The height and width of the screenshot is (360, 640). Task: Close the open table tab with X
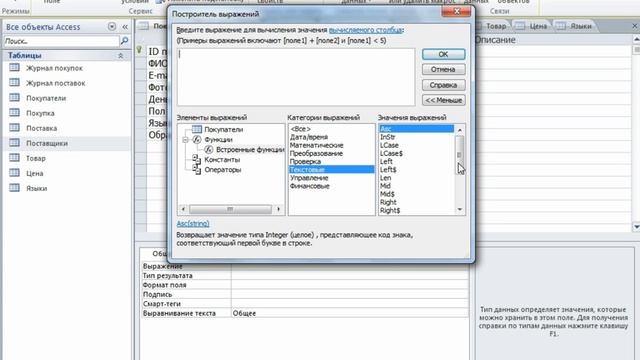(635, 26)
